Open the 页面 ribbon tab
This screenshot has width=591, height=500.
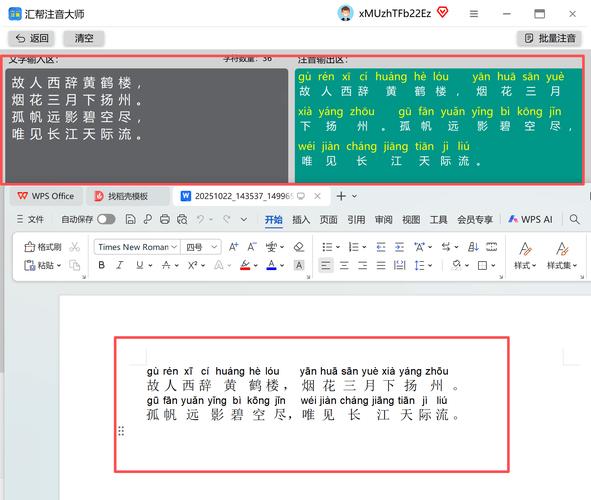[x=329, y=220]
